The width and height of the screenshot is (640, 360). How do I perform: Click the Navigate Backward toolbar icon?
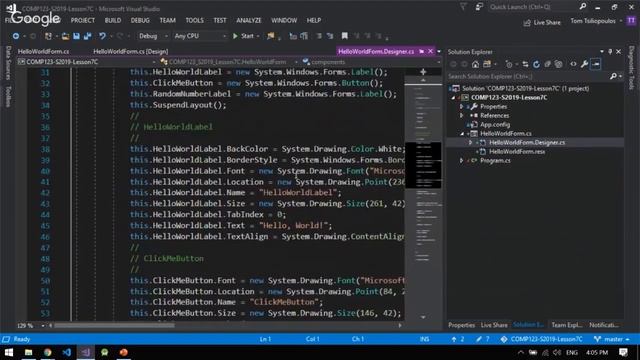point(16,36)
